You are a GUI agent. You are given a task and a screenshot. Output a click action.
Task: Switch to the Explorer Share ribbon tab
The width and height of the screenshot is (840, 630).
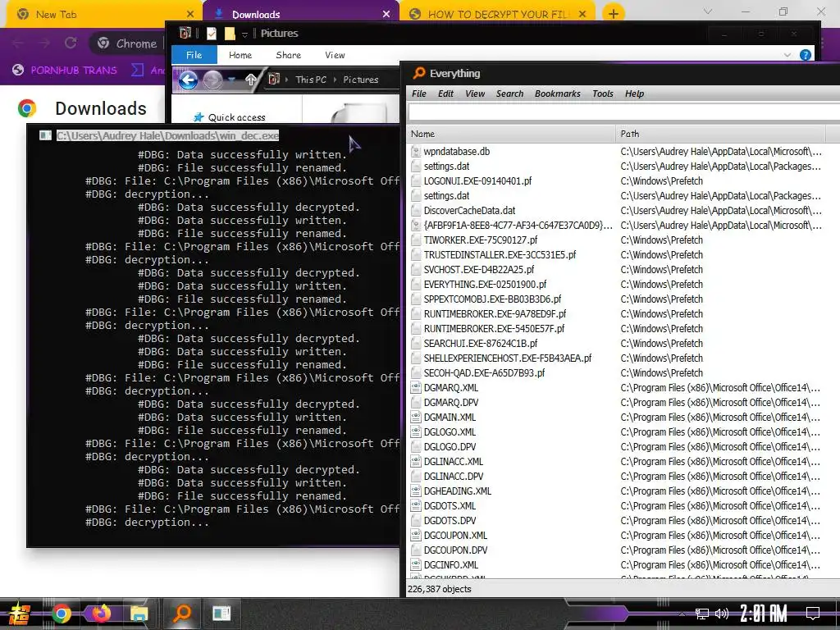point(288,55)
